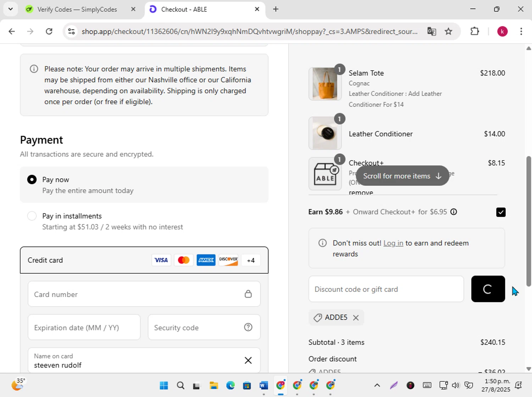This screenshot has height=397, width=532.
Task: Open the notifications icon in tray
Action: click(519, 385)
